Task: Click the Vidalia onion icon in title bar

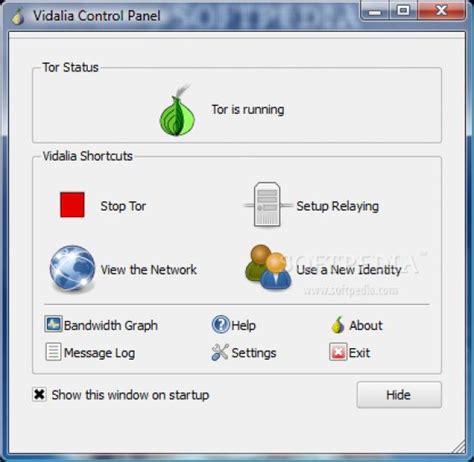Action: (18, 16)
